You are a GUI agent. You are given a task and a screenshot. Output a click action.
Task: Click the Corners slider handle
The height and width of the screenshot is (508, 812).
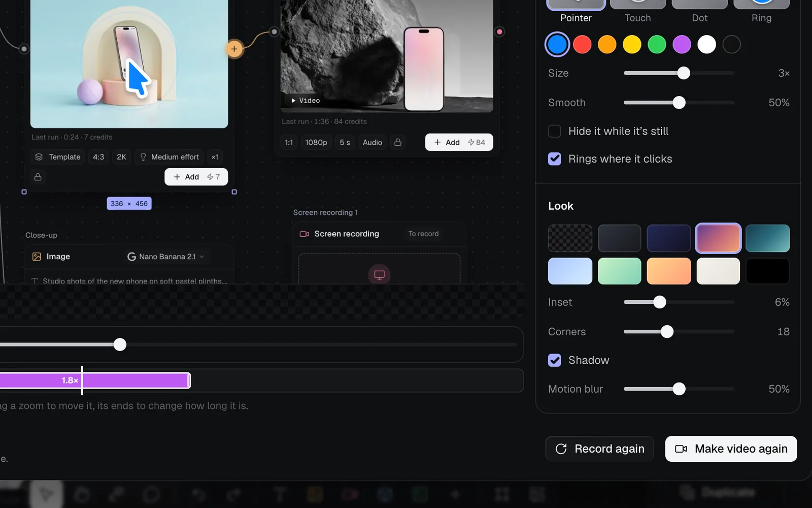click(x=667, y=332)
